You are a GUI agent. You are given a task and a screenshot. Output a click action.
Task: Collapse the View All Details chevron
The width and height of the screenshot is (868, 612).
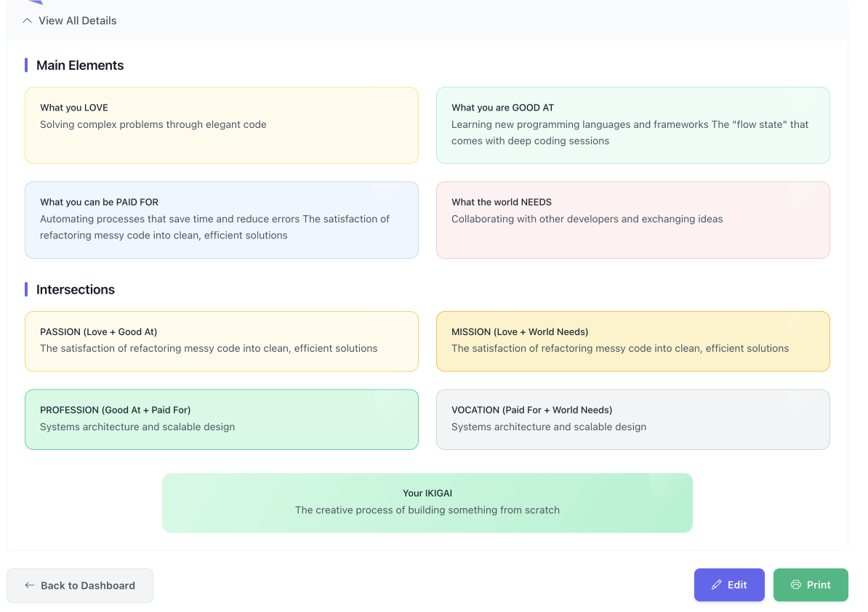point(28,20)
